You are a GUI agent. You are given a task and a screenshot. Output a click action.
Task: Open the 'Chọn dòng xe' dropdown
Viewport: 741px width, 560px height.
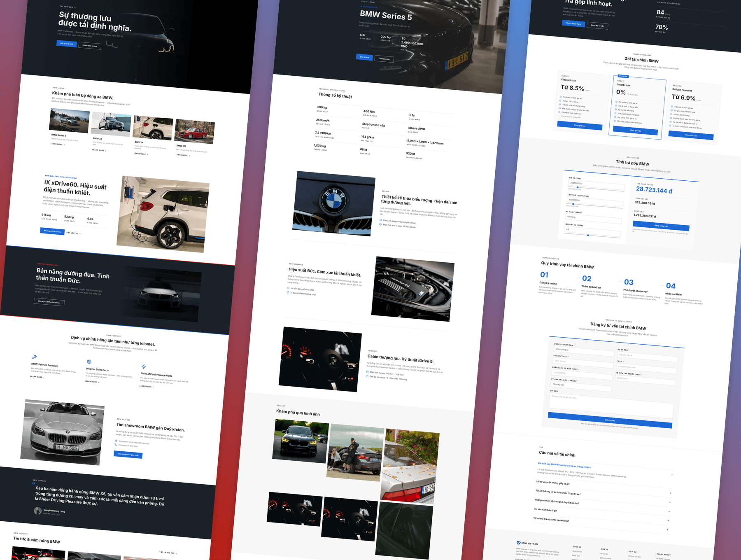pos(584,351)
